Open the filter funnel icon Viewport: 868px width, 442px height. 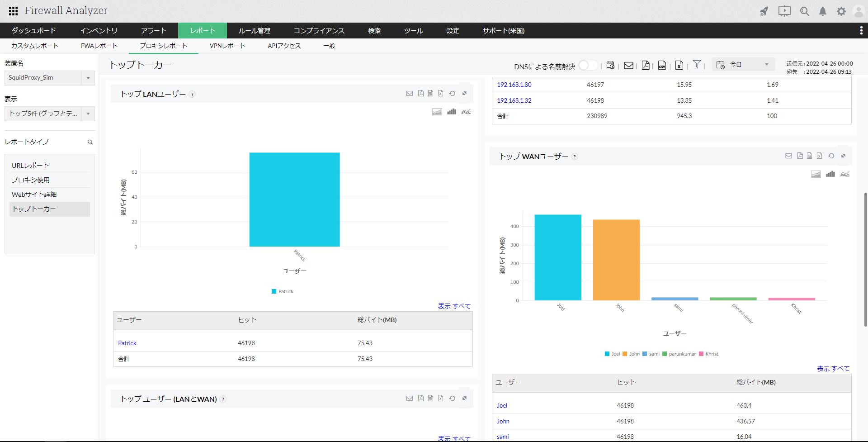click(x=697, y=65)
